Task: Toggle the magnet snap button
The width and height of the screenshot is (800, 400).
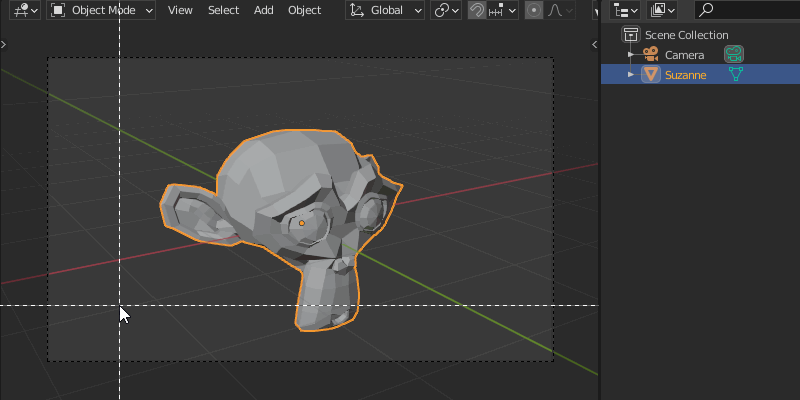Action: point(477,10)
